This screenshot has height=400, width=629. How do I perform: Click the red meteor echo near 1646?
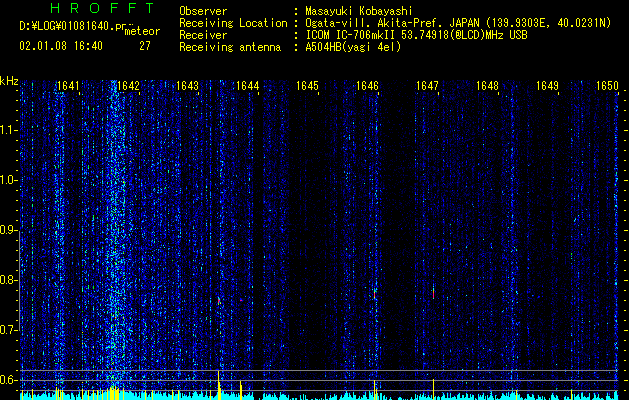point(375,294)
